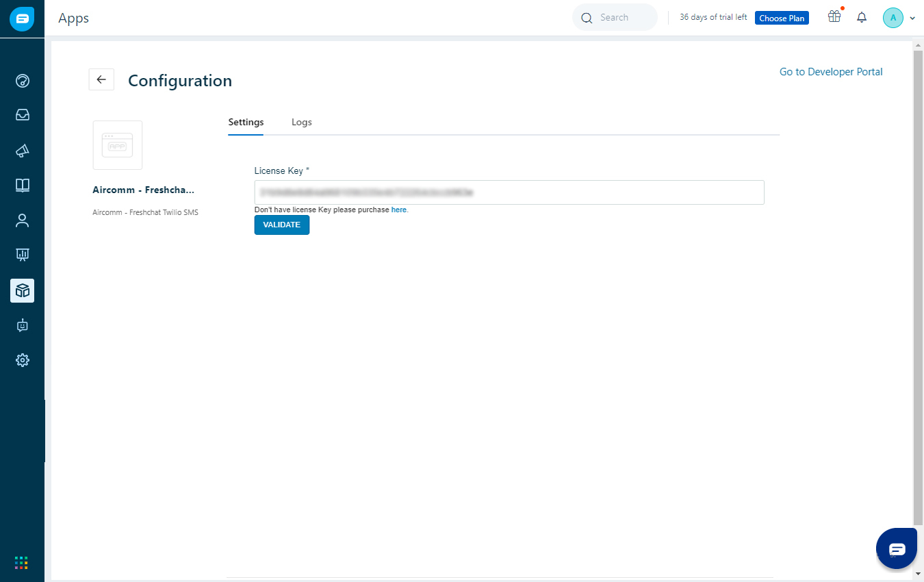Viewport: 924px width, 582px height.
Task: Launch the chat support widget
Action: click(897, 548)
